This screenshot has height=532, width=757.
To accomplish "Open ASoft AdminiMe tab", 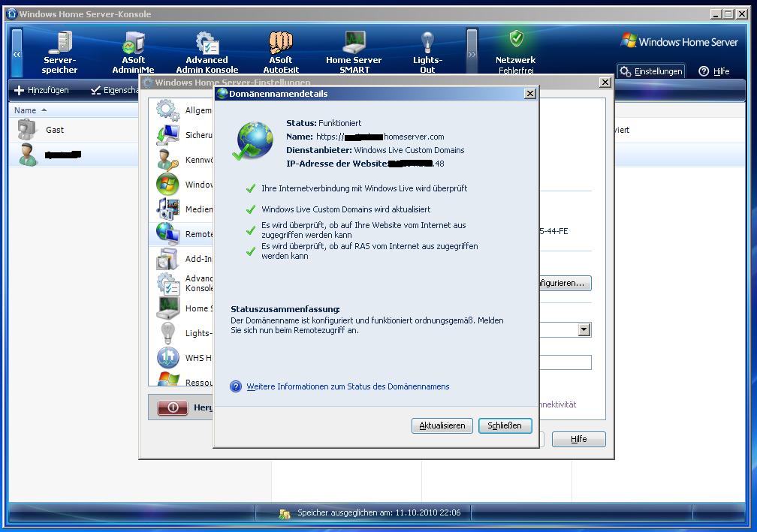I will [133, 52].
